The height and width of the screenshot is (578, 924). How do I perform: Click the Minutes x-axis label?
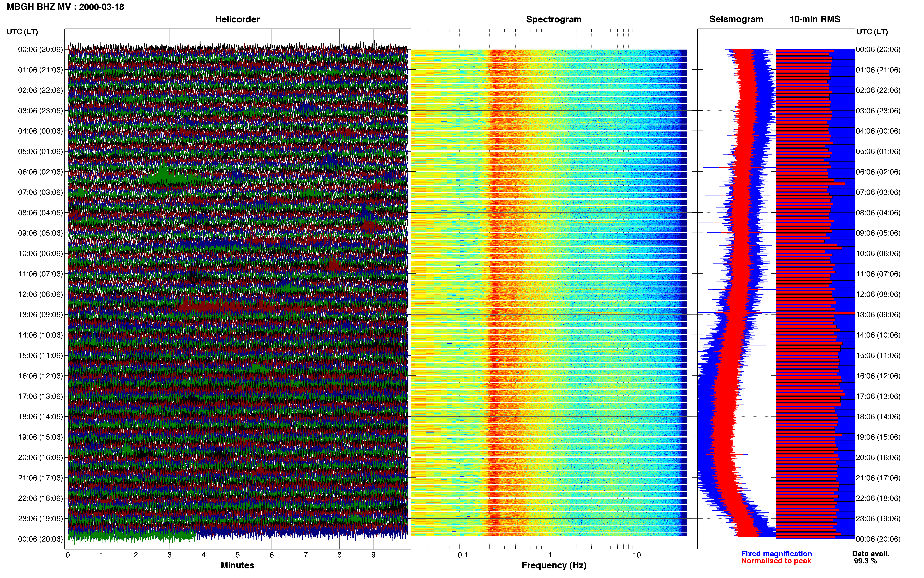[237, 565]
